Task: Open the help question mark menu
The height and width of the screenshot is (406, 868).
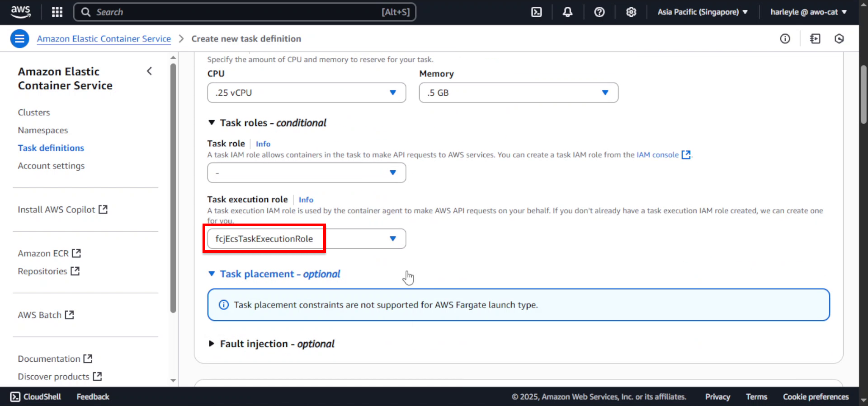Action: [x=599, y=12]
